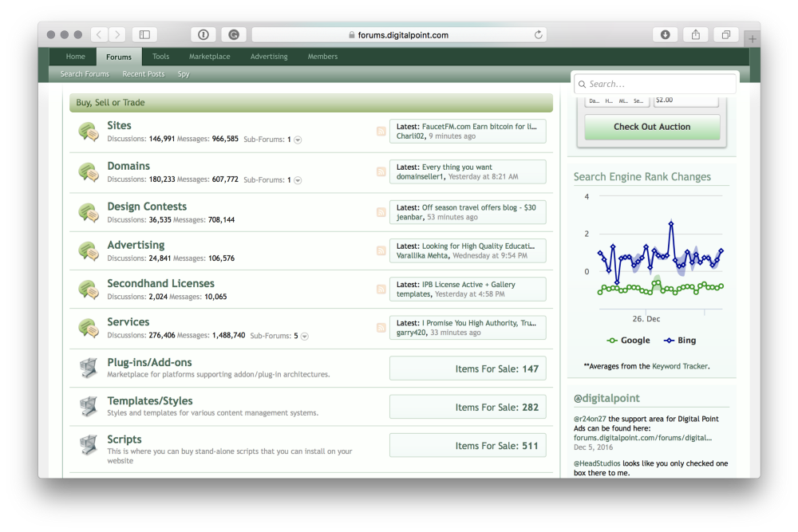Expand the Sites sub-forums dropdown arrow

click(x=298, y=140)
